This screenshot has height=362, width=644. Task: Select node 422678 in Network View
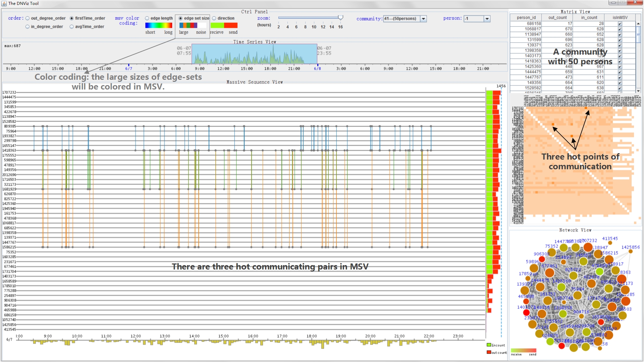591,284
